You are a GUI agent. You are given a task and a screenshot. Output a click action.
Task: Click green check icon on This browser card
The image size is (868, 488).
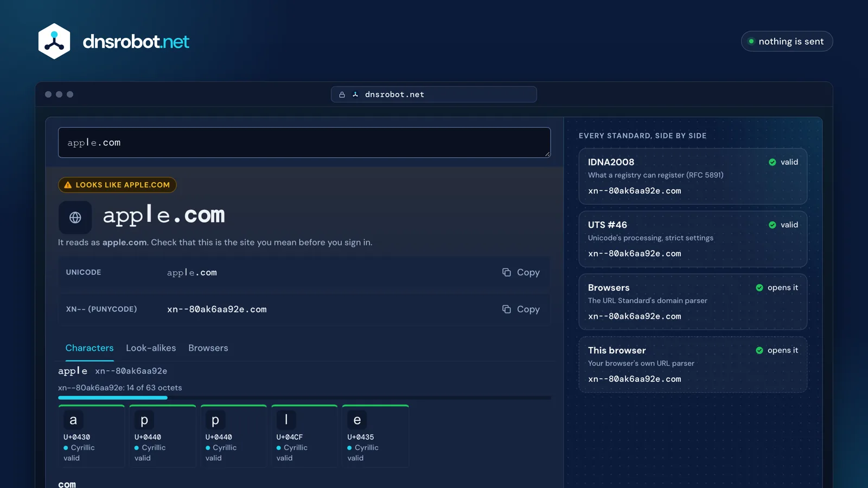[759, 351]
